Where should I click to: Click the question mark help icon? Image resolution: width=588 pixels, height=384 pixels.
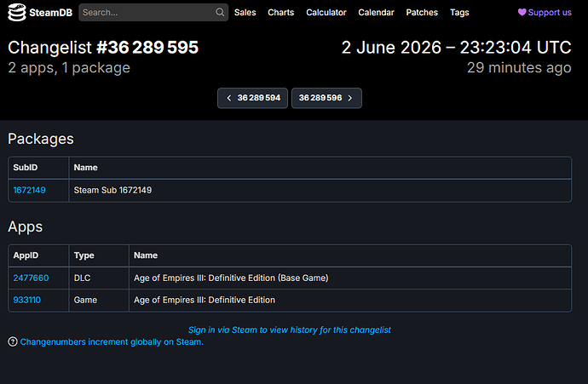pos(13,341)
